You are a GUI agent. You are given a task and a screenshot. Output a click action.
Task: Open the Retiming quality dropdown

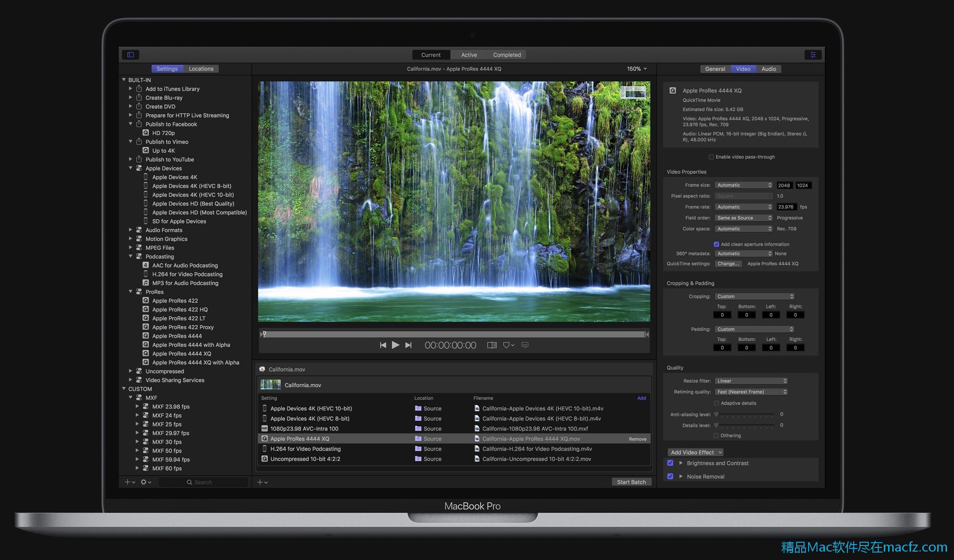point(751,392)
